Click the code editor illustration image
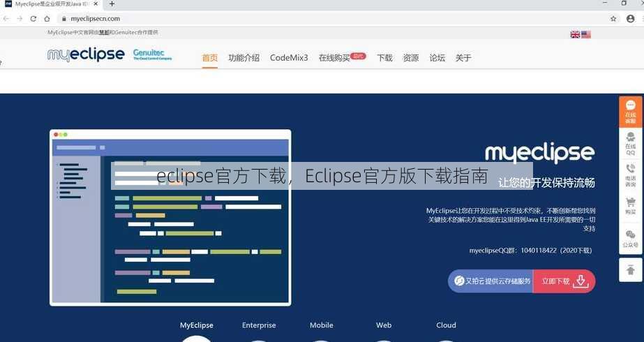This screenshot has height=342, width=644. tap(170, 218)
